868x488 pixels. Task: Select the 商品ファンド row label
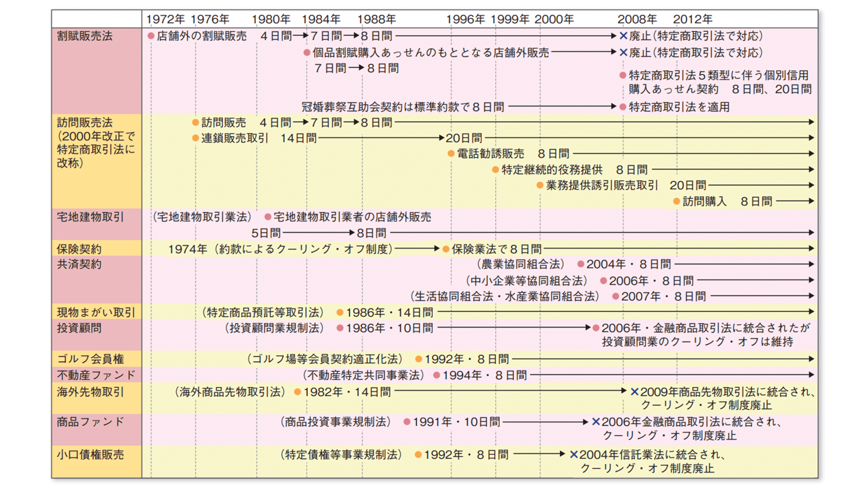point(91,422)
